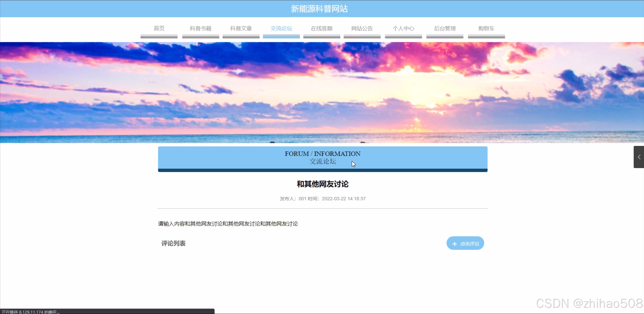The width and height of the screenshot is (644, 314).
Task: Click the 评论列表 comment list heading
Action: point(173,243)
